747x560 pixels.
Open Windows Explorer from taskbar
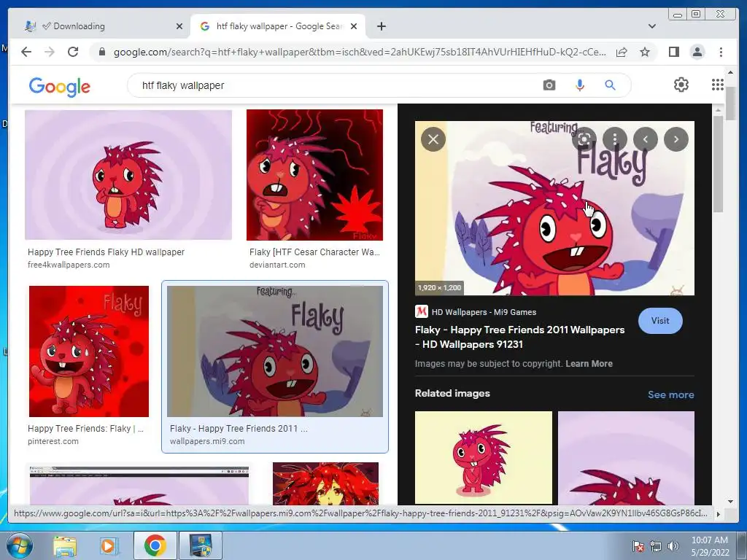(65, 546)
